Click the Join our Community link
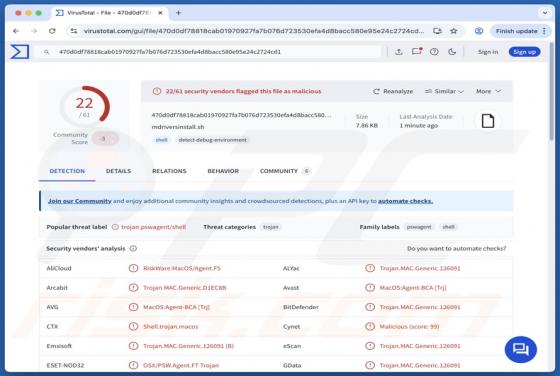 [x=80, y=201]
